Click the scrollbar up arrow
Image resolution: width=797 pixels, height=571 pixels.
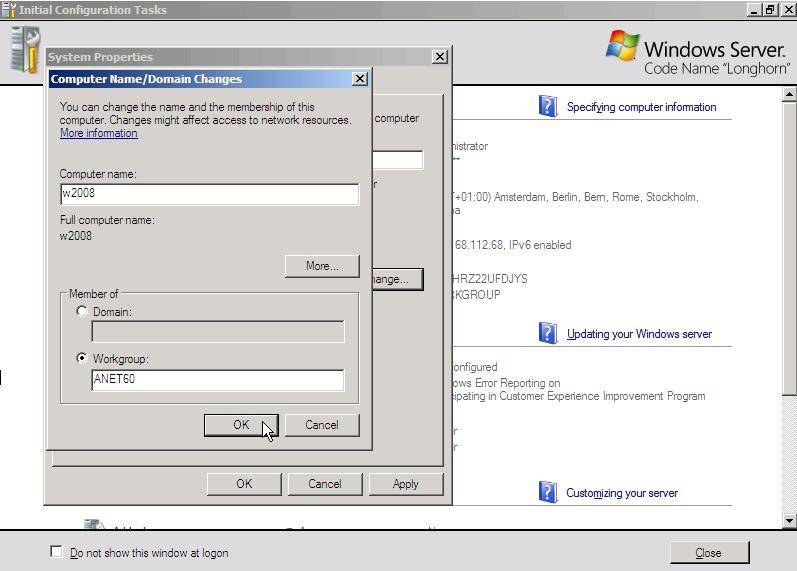789,94
